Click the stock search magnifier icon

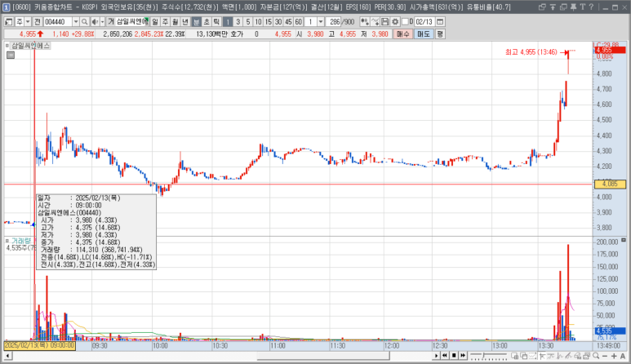pyautogui.click(x=85, y=22)
